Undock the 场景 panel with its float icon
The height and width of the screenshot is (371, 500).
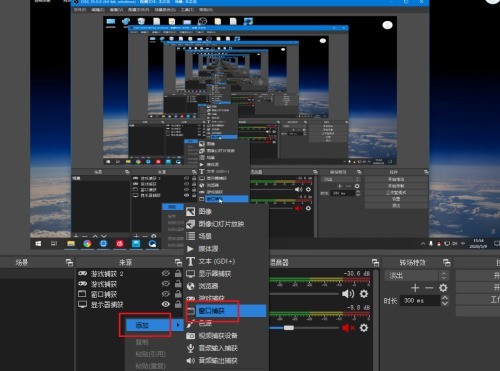click(69, 263)
